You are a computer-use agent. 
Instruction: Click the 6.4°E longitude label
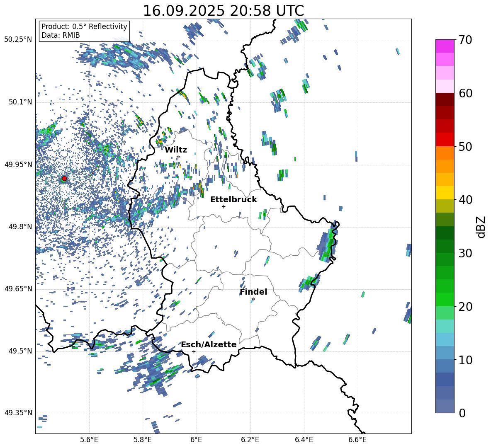tap(304, 440)
